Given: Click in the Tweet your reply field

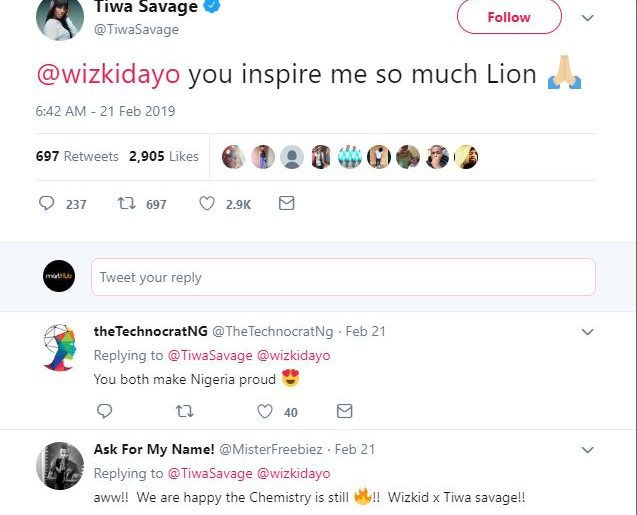Looking at the screenshot, I should [x=343, y=277].
